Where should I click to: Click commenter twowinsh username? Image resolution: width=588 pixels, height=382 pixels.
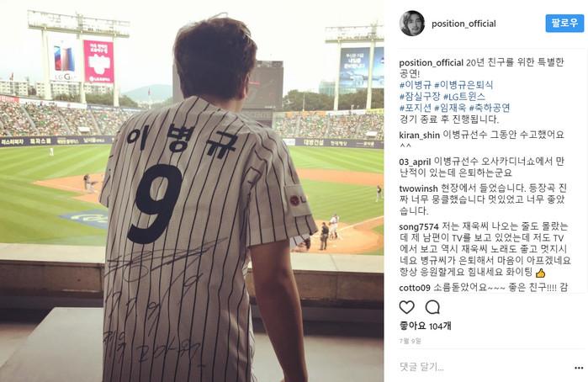tap(418, 188)
